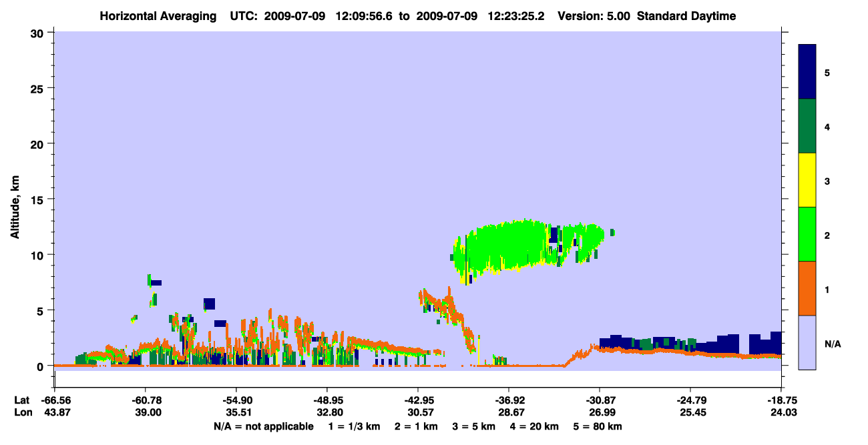Click the 'N/A' label beside the colorbar
Viewport: 868px width, 445px height.
click(833, 344)
